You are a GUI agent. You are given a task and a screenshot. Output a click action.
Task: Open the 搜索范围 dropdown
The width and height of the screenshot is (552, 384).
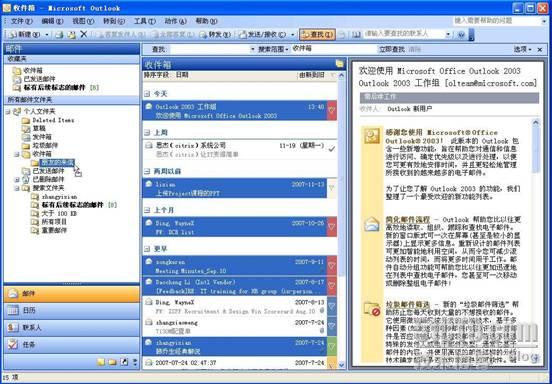coord(273,49)
